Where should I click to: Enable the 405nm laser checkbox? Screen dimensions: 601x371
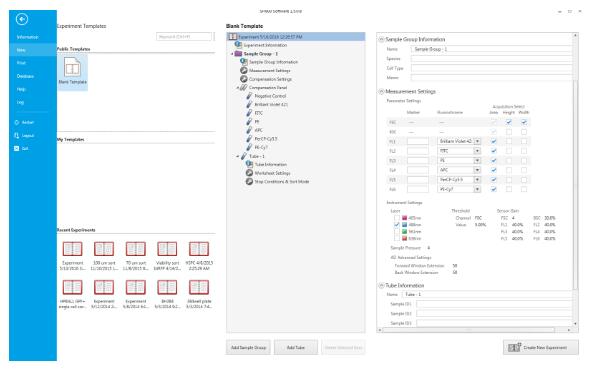point(397,218)
